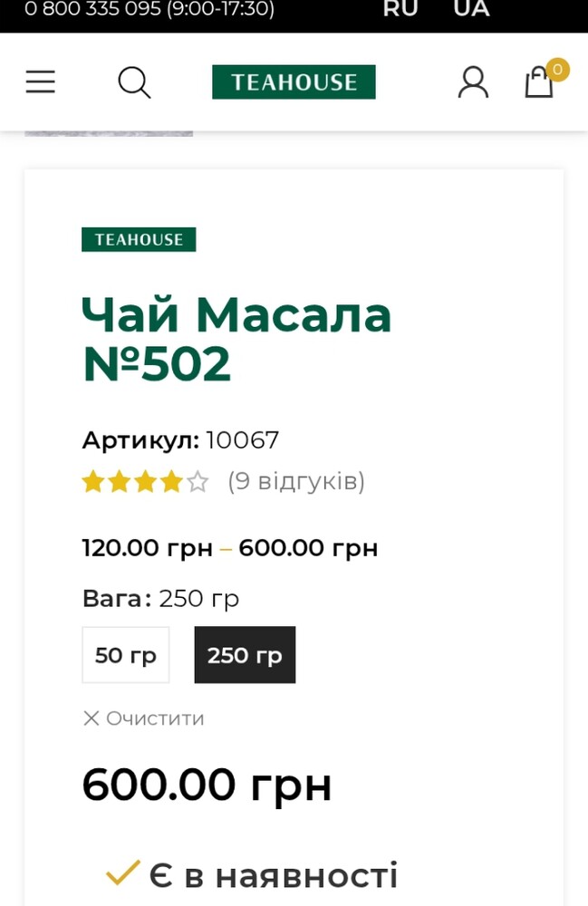Click the Артикул 10067 text
Screen dimensions: 588x906
coord(180,440)
